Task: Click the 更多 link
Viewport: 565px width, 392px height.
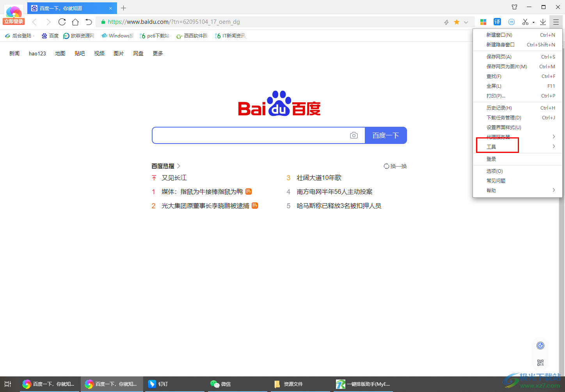Action: 158,54
